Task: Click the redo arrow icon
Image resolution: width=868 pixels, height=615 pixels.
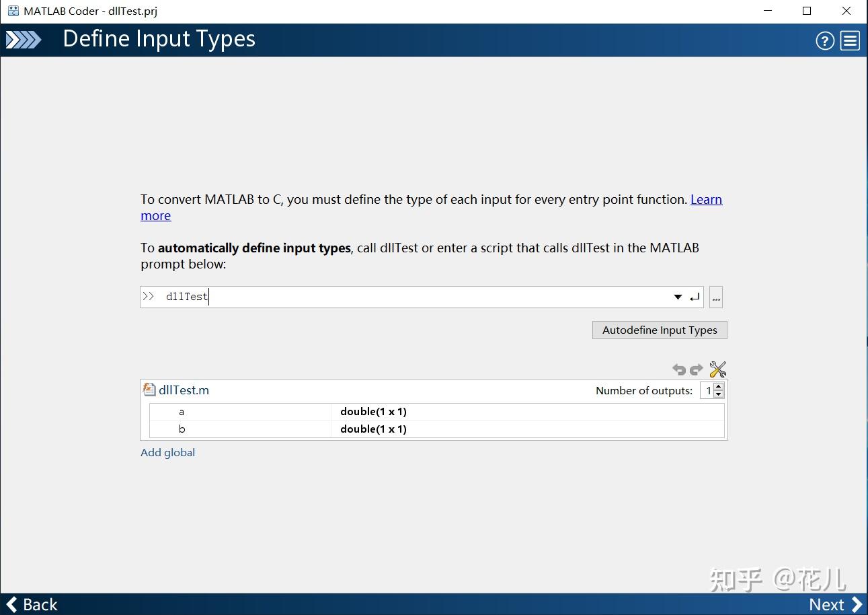Action: pyautogui.click(x=697, y=369)
